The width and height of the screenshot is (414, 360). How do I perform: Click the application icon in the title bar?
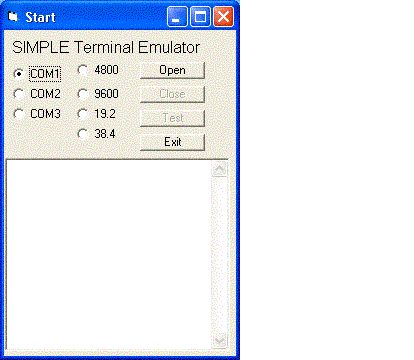(x=13, y=16)
